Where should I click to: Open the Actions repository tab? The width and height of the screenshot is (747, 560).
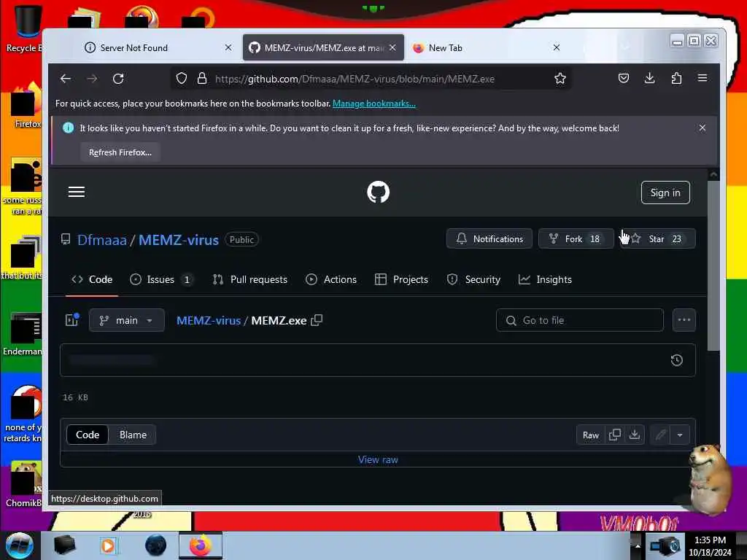331,279
